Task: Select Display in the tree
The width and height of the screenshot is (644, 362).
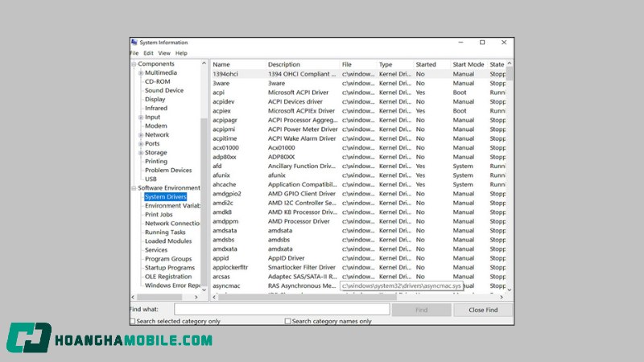Action: 155,99
